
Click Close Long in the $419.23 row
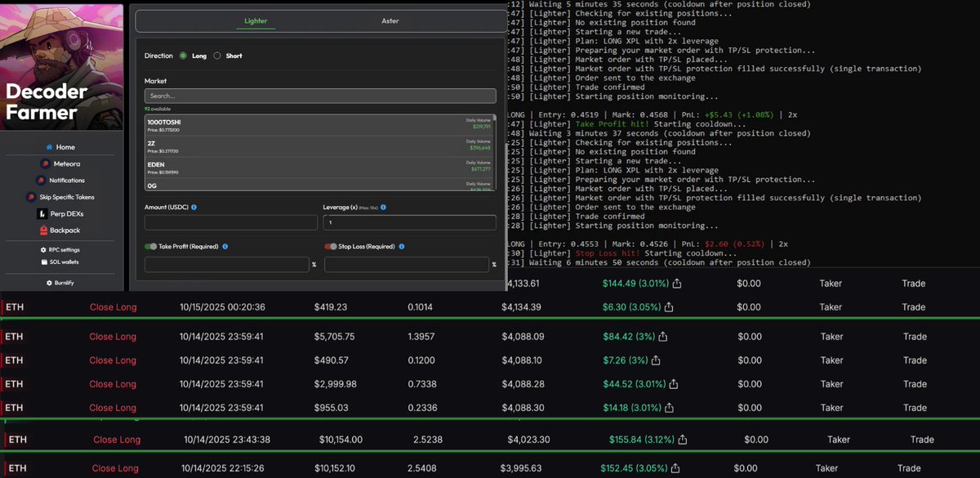click(x=113, y=307)
